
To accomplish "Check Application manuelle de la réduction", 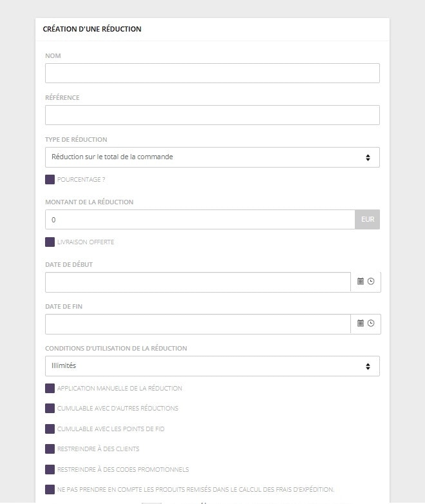I will (x=50, y=389).
